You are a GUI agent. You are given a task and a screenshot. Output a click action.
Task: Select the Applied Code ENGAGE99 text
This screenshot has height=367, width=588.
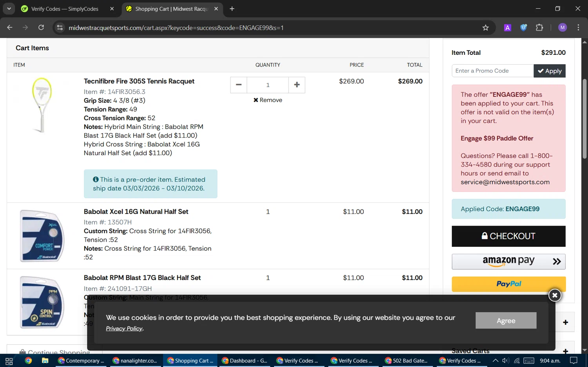coord(500,209)
